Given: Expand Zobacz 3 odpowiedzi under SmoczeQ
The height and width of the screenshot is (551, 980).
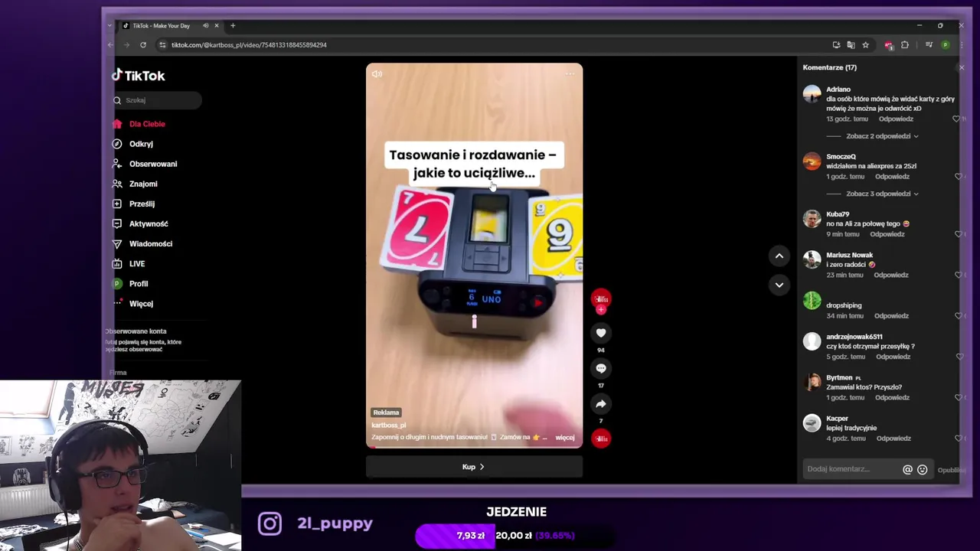Looking at the screenshot, I should (x=882, y=194).
